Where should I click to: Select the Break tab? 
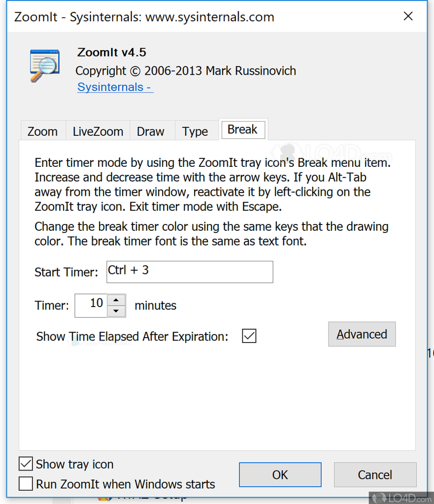point(242,129)
